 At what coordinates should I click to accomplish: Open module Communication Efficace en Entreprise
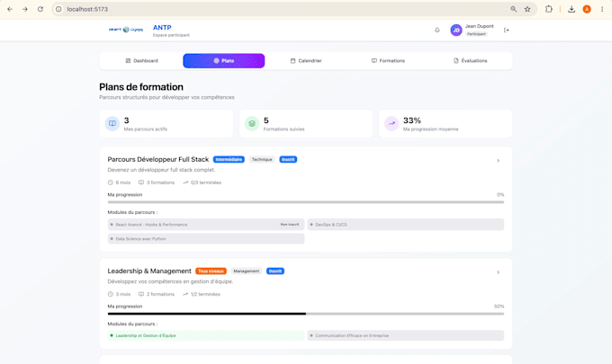406,335
